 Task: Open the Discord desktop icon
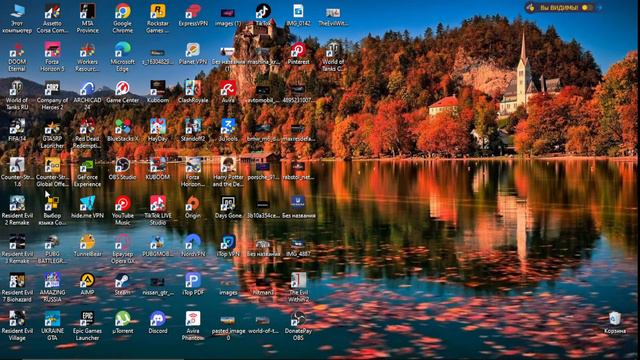coord(158,322)
